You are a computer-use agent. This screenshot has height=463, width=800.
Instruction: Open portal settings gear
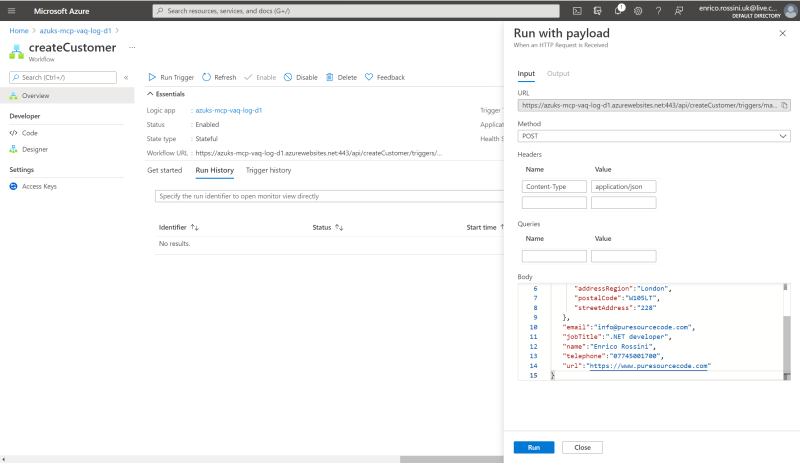638,11
